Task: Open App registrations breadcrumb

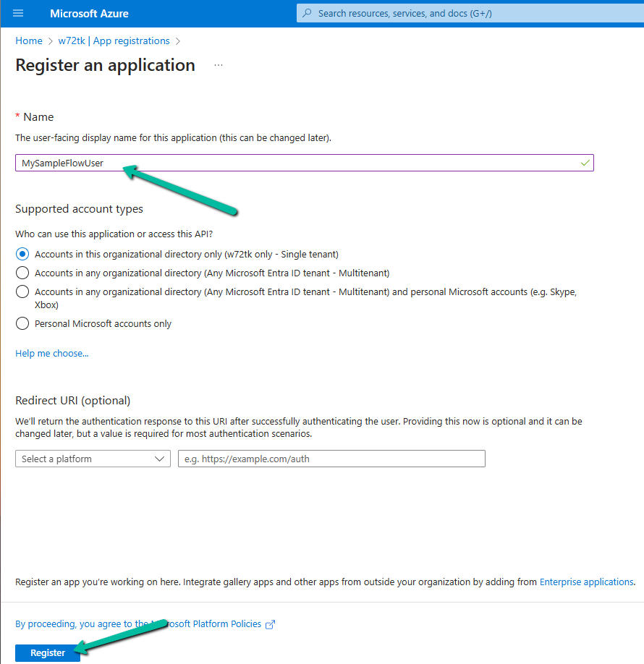Action: coord(131,41)
